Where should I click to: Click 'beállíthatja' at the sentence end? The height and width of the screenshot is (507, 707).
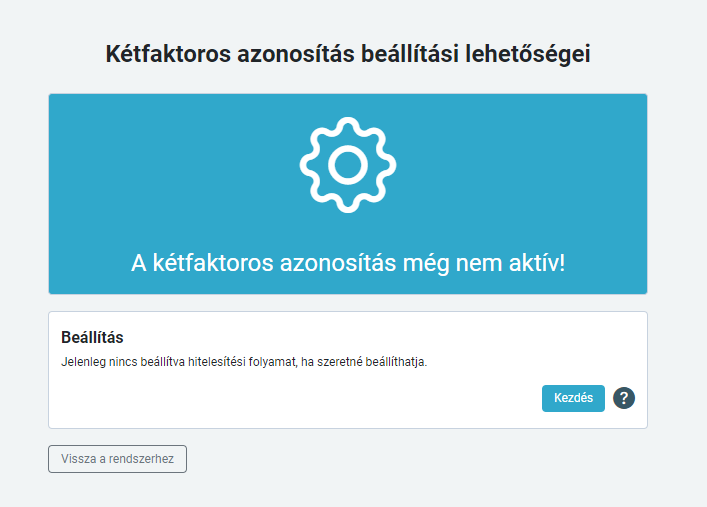pos(396,362)
